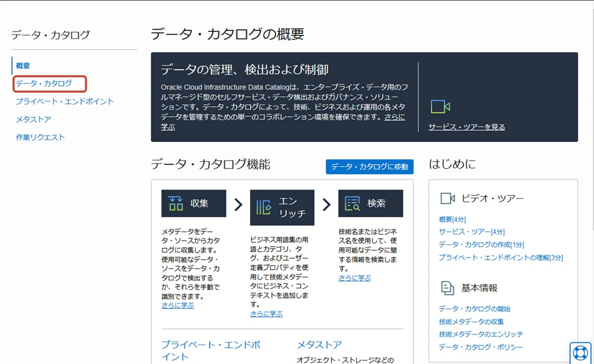Open the サービス・ツアーを見る link
The width and height of the screenshot is (594, 364).
point(467,127)
